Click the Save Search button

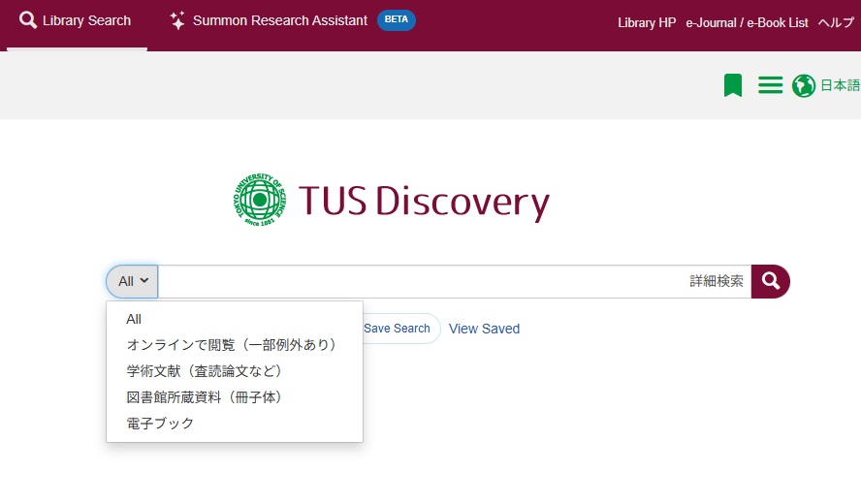pos(397,329)
